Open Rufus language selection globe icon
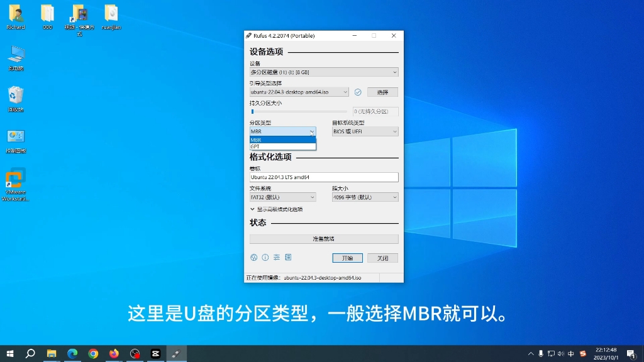Screen dimensions: 644x362 (254, 257)
